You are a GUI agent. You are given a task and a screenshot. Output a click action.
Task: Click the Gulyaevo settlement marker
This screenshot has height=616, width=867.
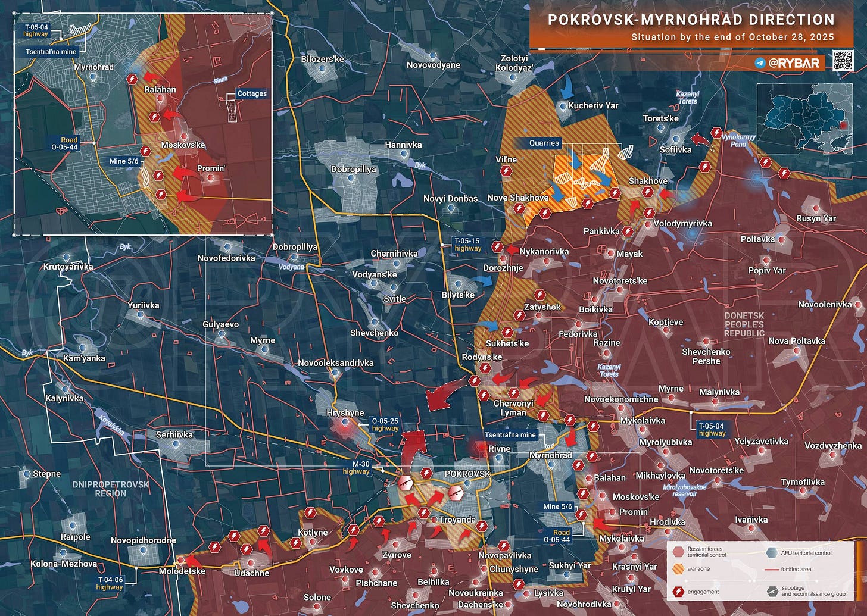point(222,334)
